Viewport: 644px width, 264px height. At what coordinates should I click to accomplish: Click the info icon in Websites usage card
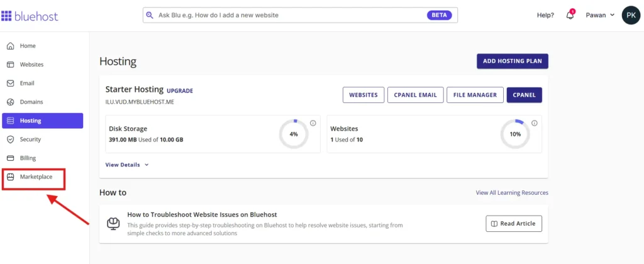pyautogui.click(x=535, y=123)
